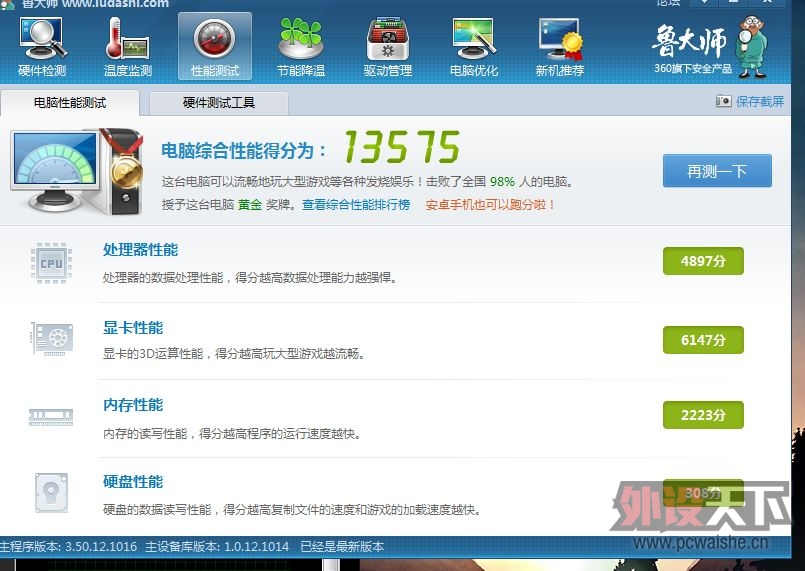Screen dimensions: 805x571
Task: Click the 显卡性能 heading
Action: 133,328
